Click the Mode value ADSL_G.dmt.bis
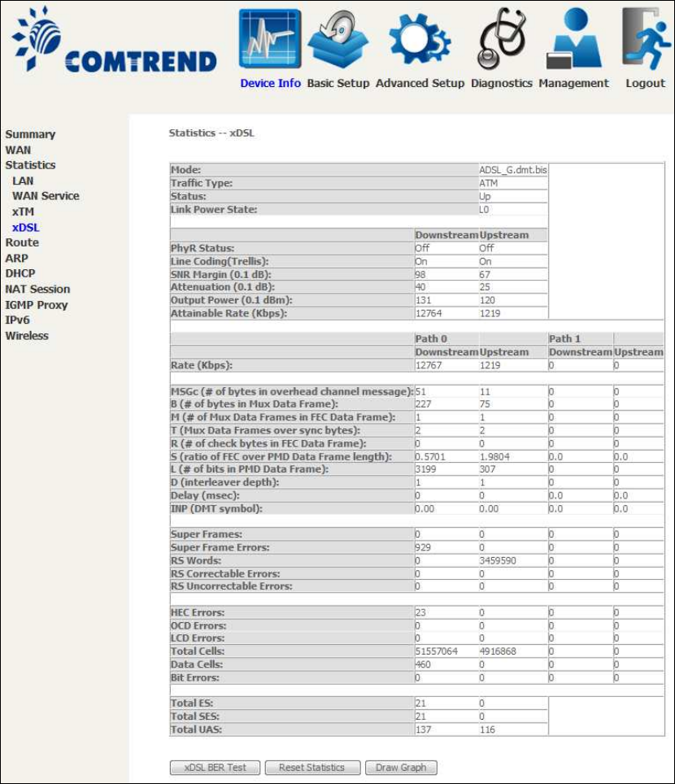The width and height of the screenshot is (675, 784). [512, 170]
